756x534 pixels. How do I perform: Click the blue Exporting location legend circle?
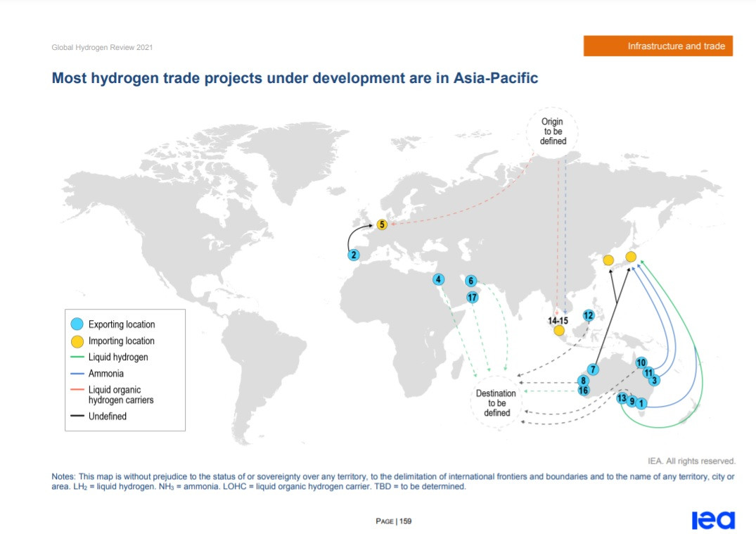click(77, 324)
